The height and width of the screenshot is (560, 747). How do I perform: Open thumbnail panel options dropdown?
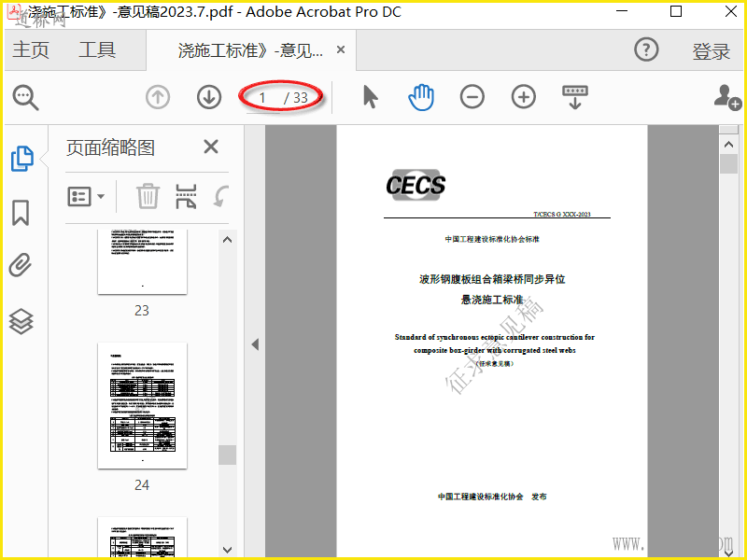[x=86, y=196]
